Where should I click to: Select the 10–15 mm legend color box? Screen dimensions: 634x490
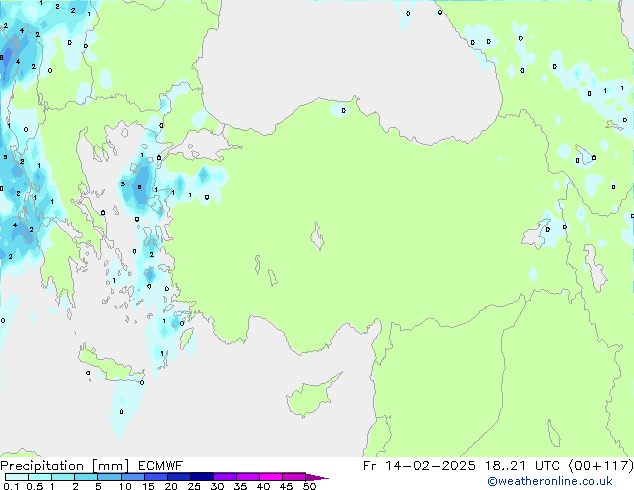(x=132, y=477)
